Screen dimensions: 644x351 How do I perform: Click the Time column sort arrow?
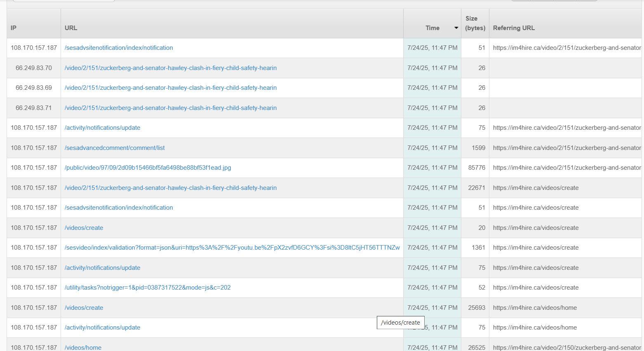(456, 28)
